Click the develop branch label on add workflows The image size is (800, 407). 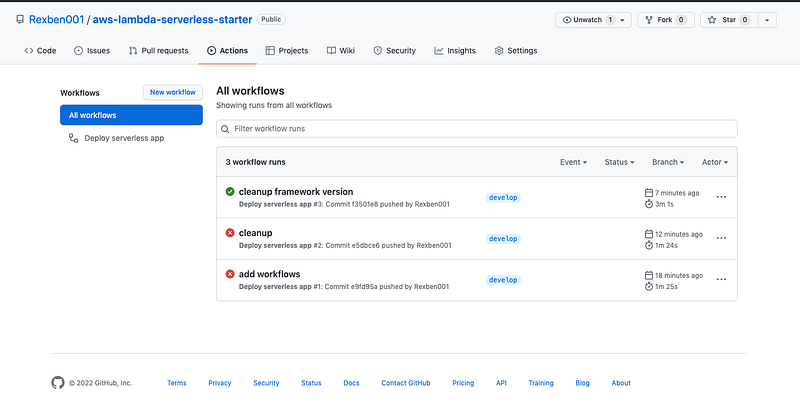pyautogui.click(x=503, y=280)
